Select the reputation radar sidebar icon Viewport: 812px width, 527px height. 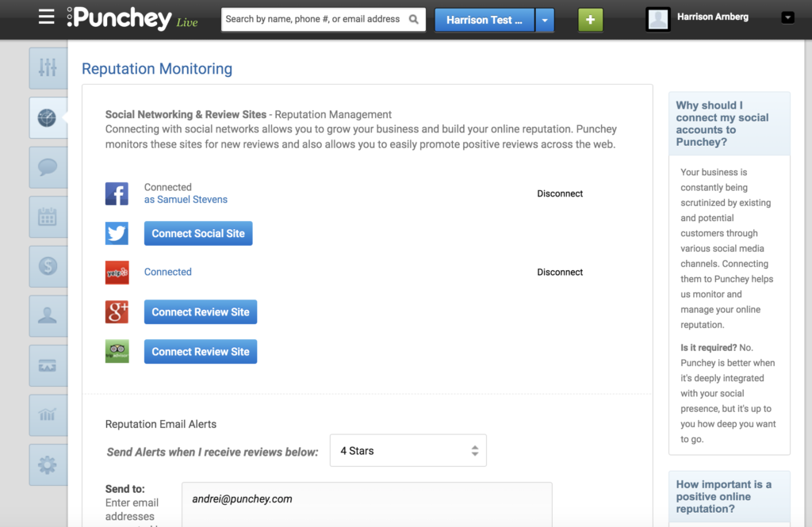47,117
